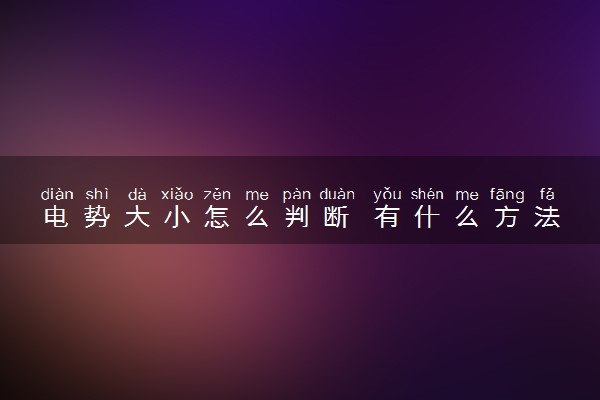Select the pinyin label yǒu
The image size is (600, 400).
pyautogui.click(x=387, y=195)
